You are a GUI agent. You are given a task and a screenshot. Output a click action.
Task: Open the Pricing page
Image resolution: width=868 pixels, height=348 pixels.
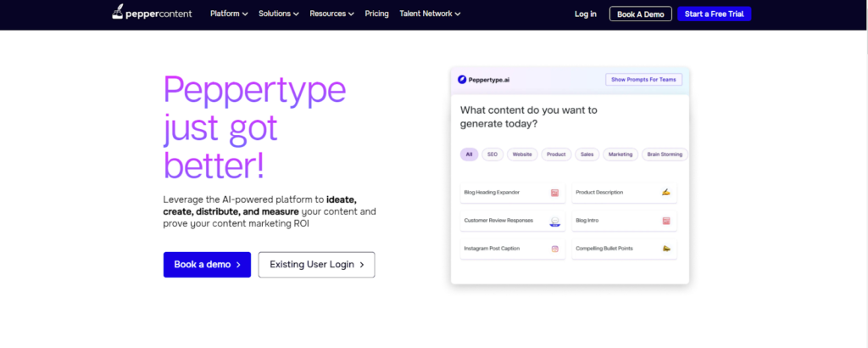coord(376,14)
